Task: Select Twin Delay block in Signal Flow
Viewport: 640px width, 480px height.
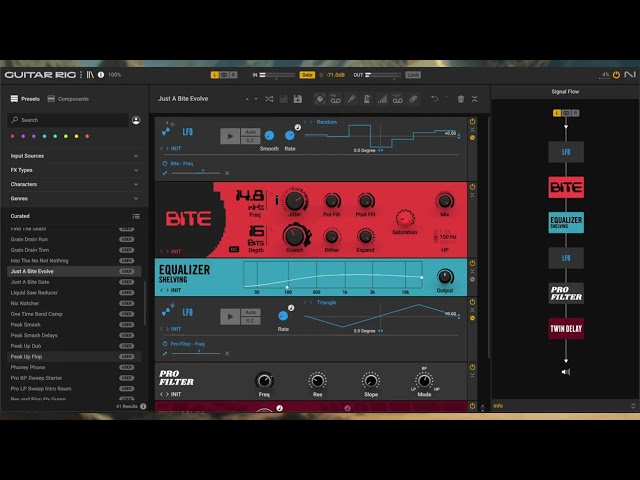Action: tap(566, 329)
